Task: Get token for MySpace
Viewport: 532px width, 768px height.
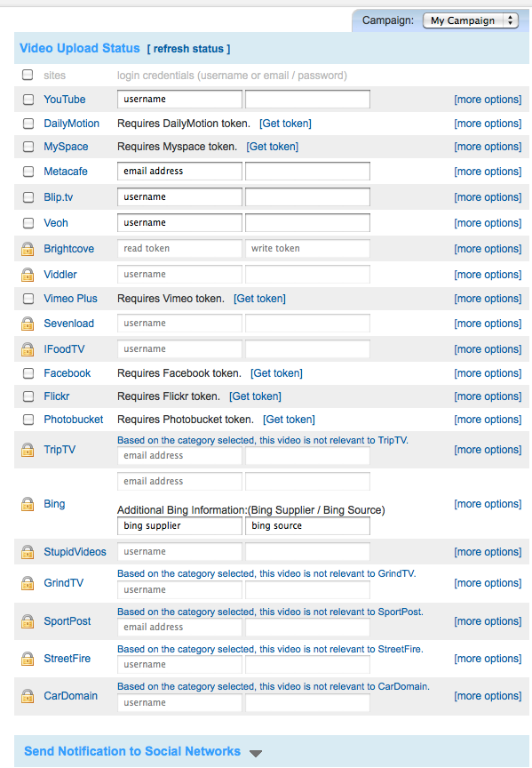Action: (272, 147)
